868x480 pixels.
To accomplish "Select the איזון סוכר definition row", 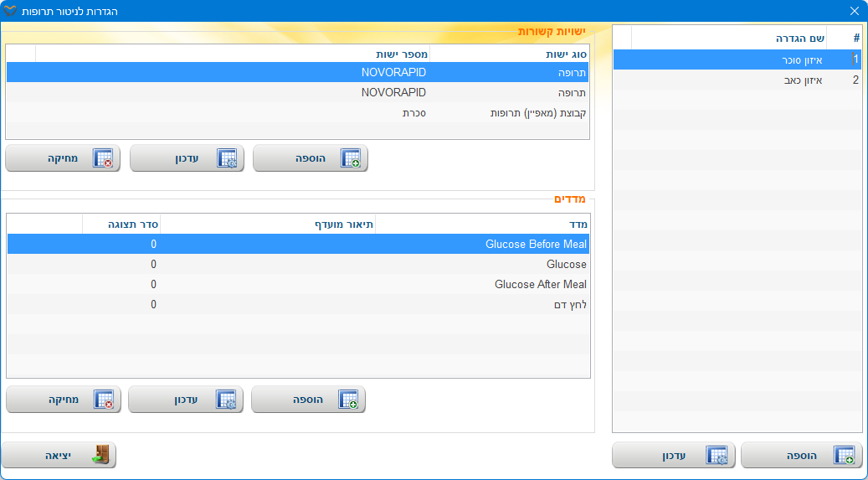I will (737, 59).
